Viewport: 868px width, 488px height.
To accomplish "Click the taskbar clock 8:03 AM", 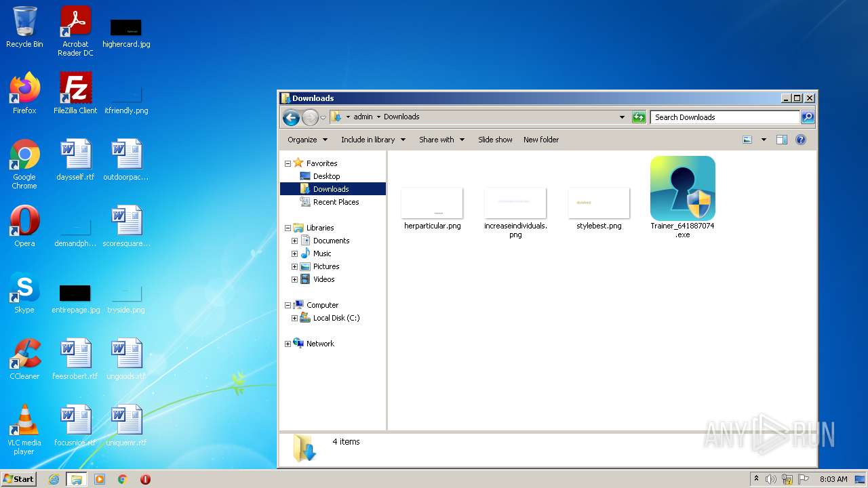I will pyautogui.click(x=833, y=479).
